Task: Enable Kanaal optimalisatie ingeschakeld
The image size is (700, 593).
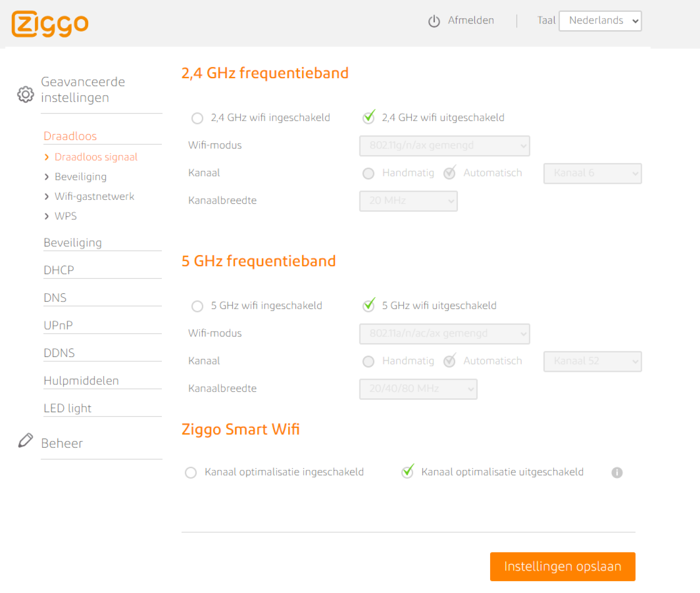Action: 191,472
